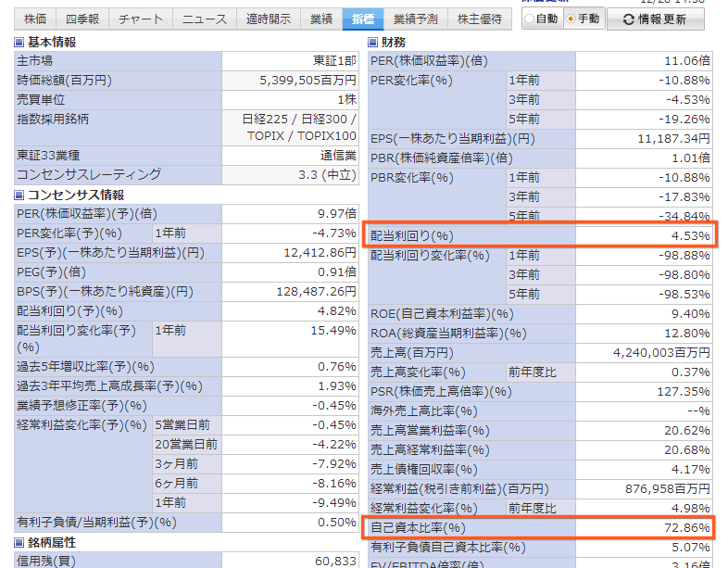Click the 銘柄属性 section header icon
728x568 pixels.
tap(20, 543)
